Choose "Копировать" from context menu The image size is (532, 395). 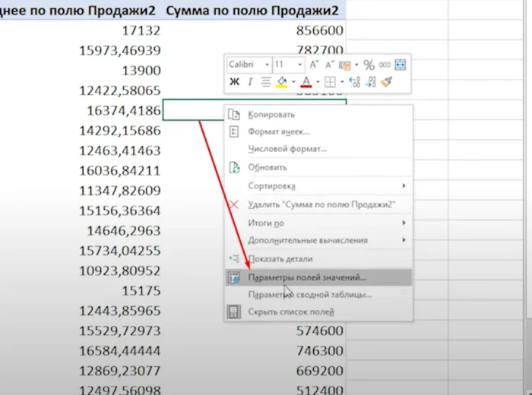pos(271,114)
